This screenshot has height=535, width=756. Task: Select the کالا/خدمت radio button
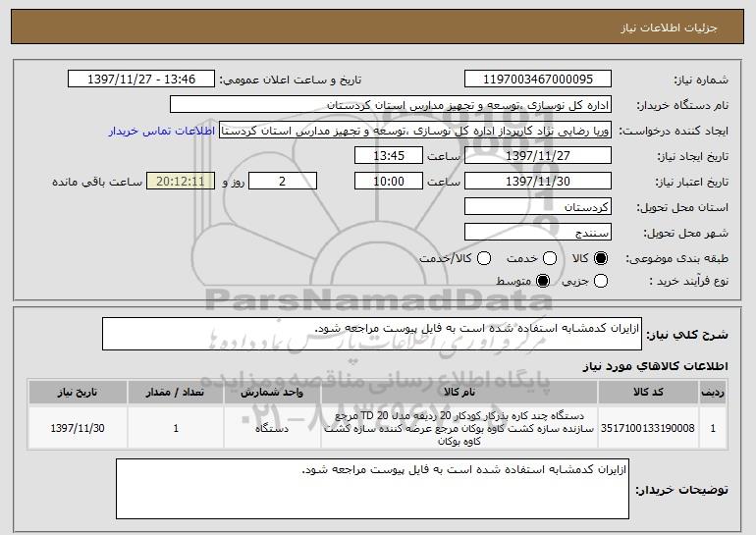[x=484, y=258]
